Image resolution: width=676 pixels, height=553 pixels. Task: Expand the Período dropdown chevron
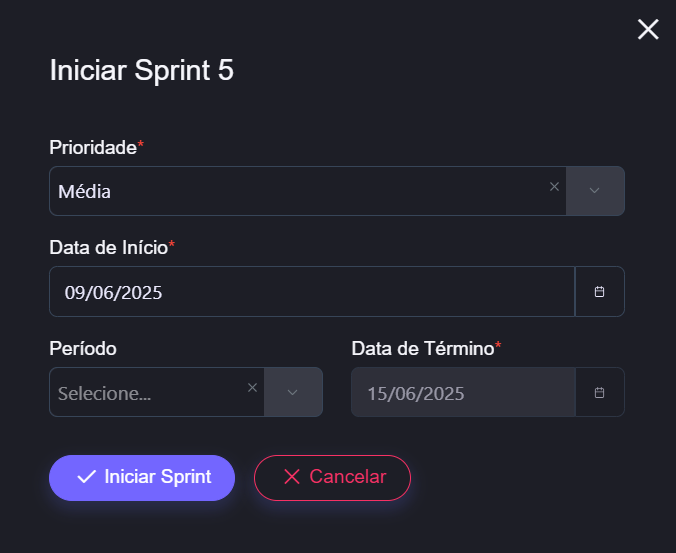[293, 392]
